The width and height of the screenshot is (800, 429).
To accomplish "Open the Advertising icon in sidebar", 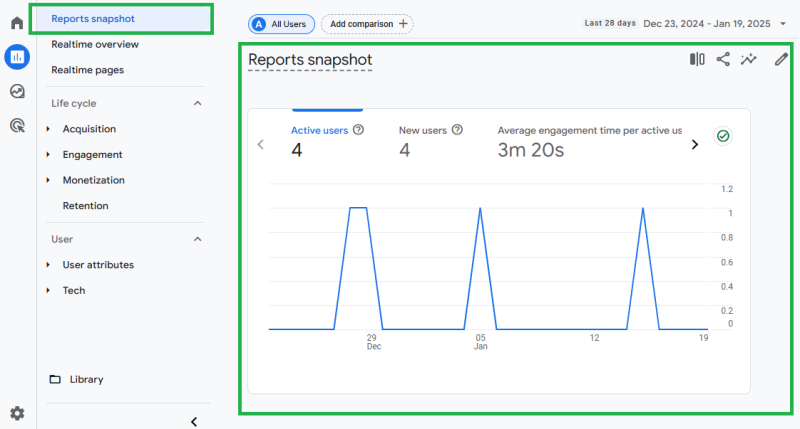I will point(17,125).
